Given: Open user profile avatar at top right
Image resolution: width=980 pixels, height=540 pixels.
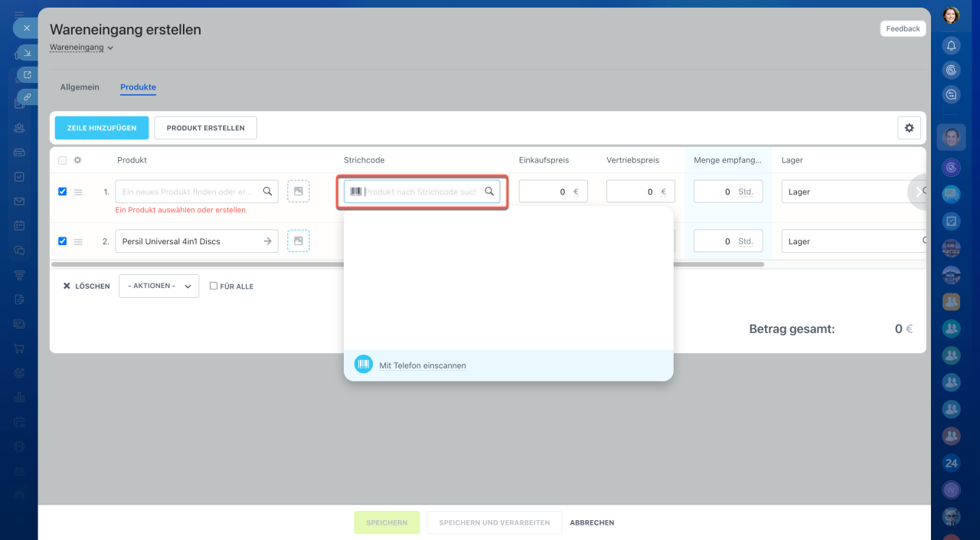Looking at the screenshot, I should point(951,15).
